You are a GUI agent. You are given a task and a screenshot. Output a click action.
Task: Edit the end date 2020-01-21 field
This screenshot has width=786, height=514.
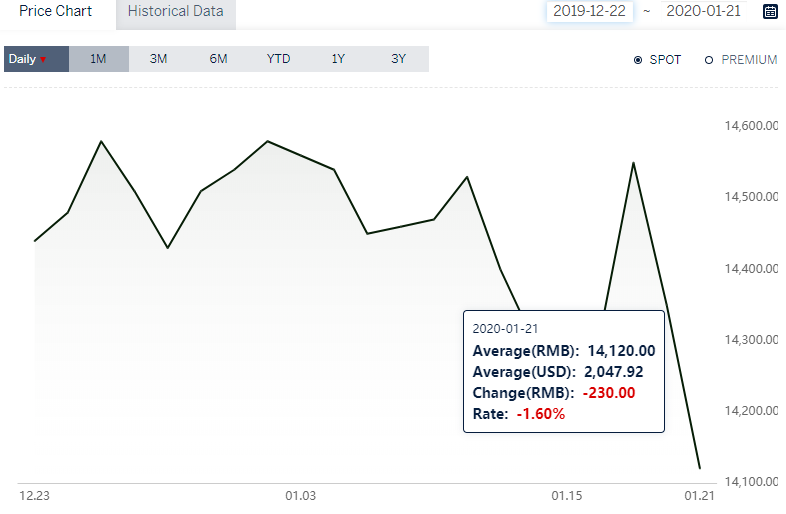703,11
